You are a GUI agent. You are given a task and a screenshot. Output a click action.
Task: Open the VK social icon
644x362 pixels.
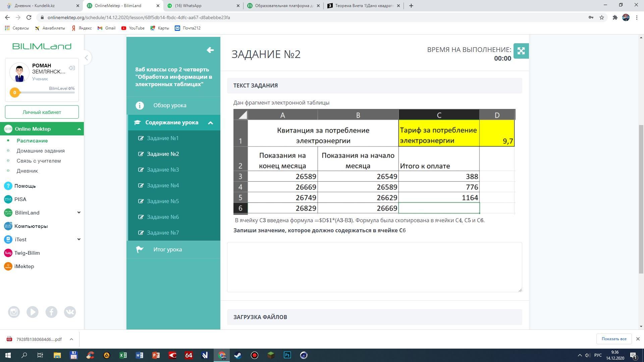(70, 312)
